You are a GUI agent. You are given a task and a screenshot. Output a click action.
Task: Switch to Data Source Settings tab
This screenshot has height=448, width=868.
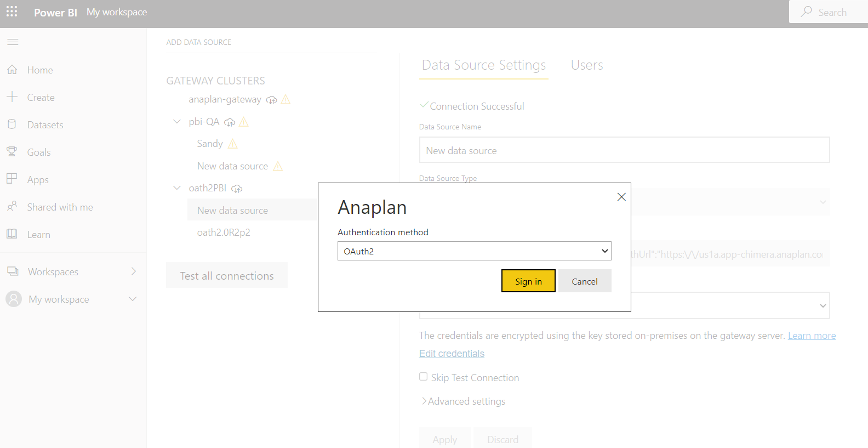[484, 65]
